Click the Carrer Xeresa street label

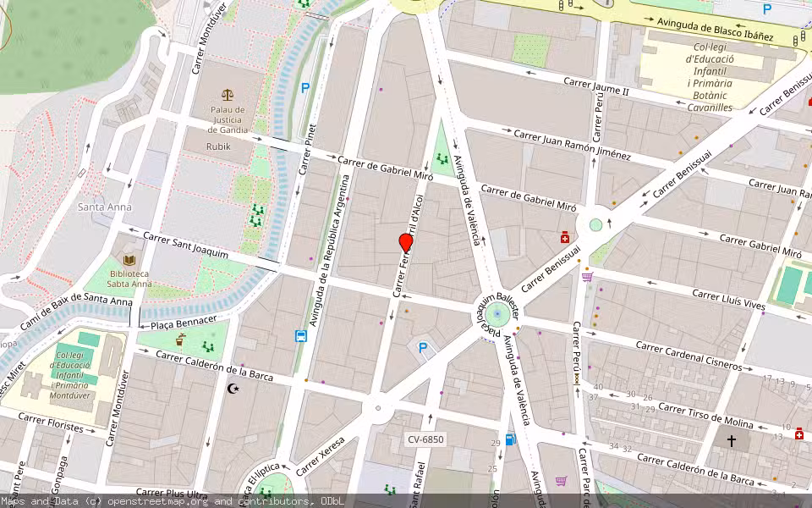[321, 456]
